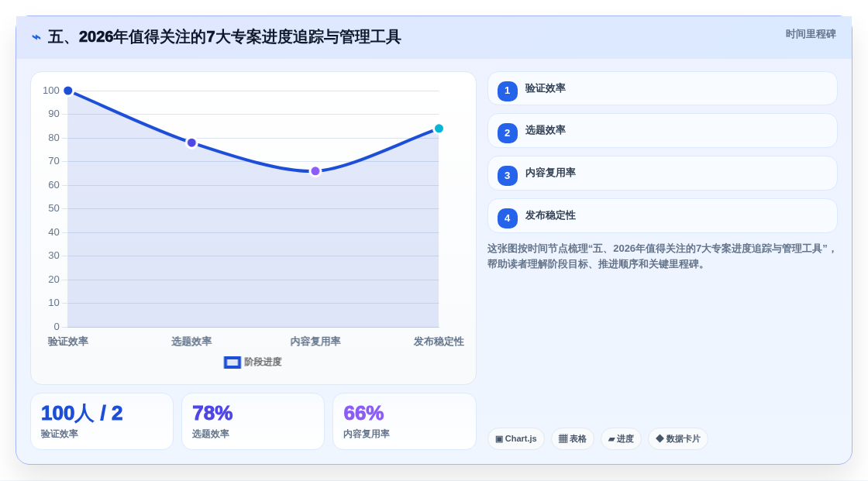Open the 验证效率 list item
868x481 pixels.
coord(662,88)
